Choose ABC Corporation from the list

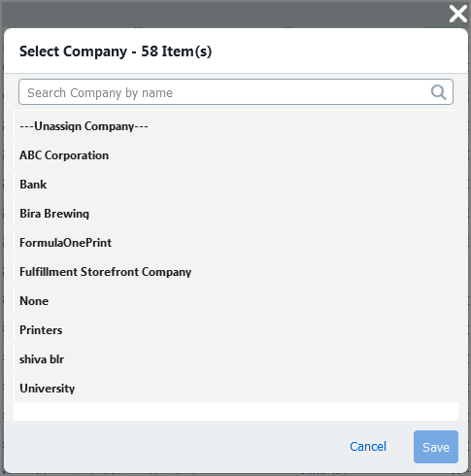point(236,155)
